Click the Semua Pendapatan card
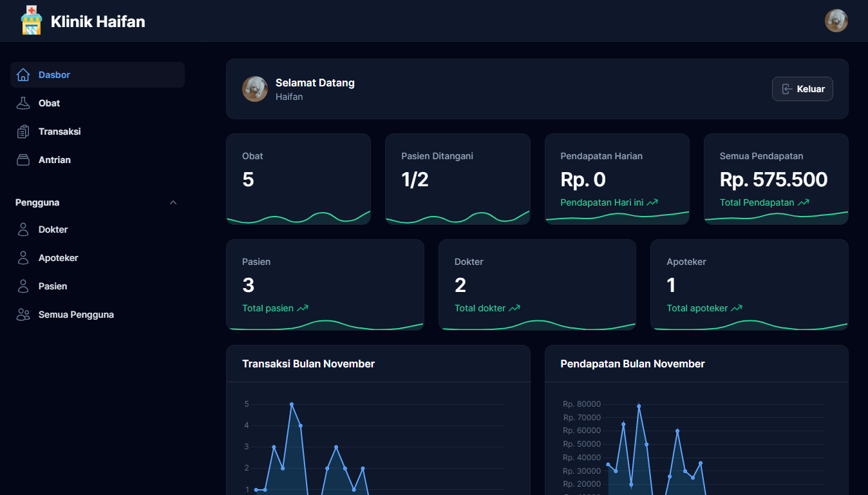This screenshot has width=868, height=495. [775, 179]
